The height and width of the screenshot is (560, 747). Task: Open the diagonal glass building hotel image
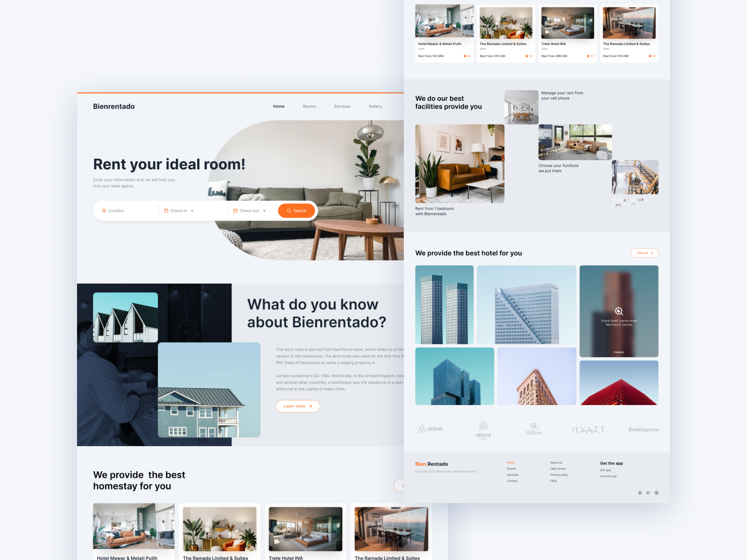[527, 305]
